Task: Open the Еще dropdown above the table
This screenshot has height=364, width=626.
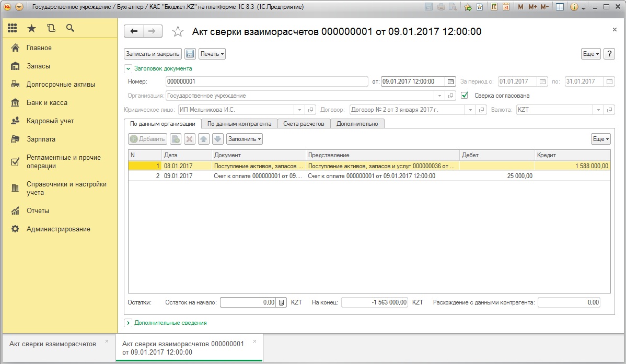Action: pos(601,139)
